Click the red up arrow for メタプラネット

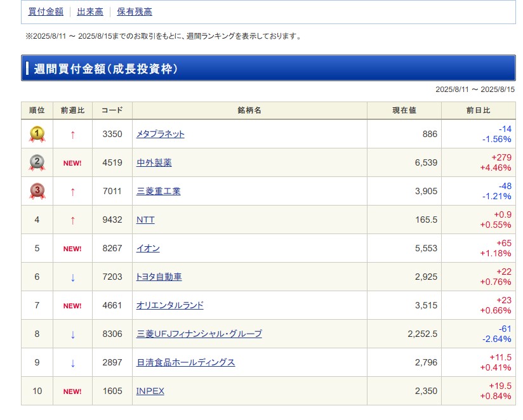tap(73, 135)
